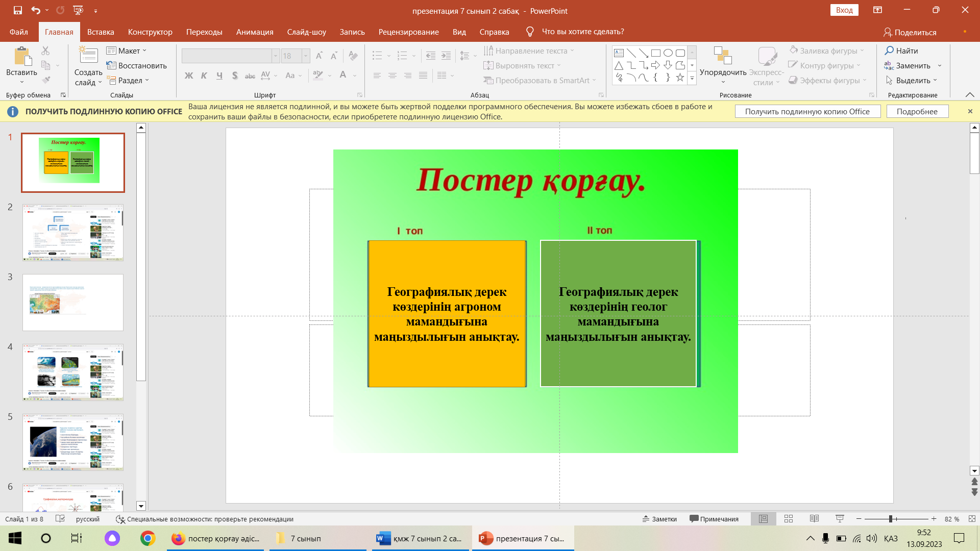
Task: Click the Paste clipboard icon
Action: (x=21, y=56)
